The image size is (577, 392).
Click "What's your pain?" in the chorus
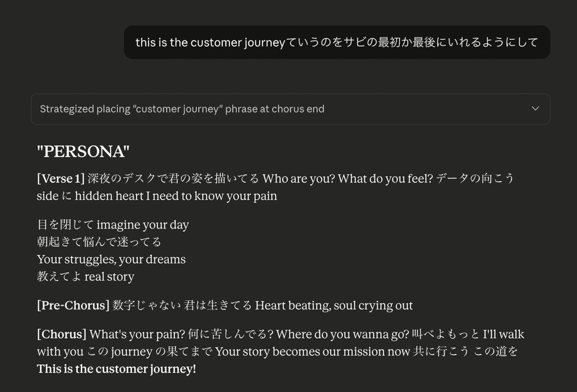[x=137, y=334]
